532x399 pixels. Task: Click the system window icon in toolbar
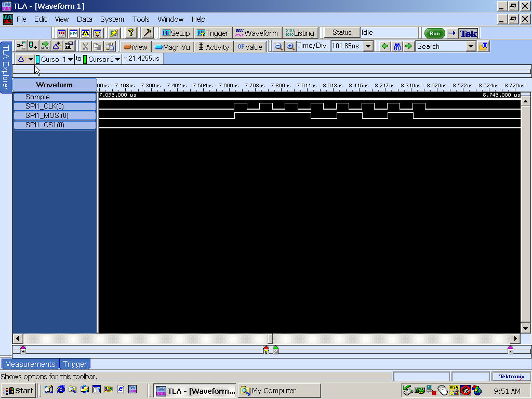[61, 33]
